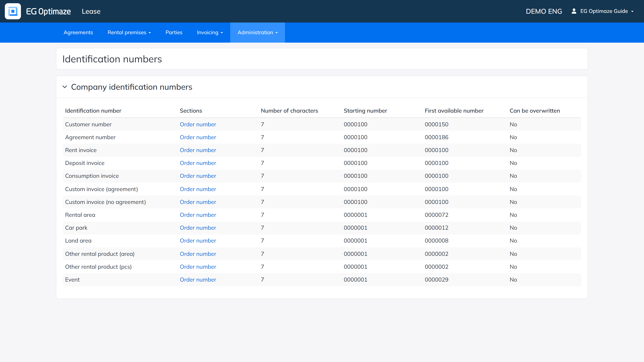Select the Land area row label
The width and height of the screenshot is (644, 362).
pos(78,241)
